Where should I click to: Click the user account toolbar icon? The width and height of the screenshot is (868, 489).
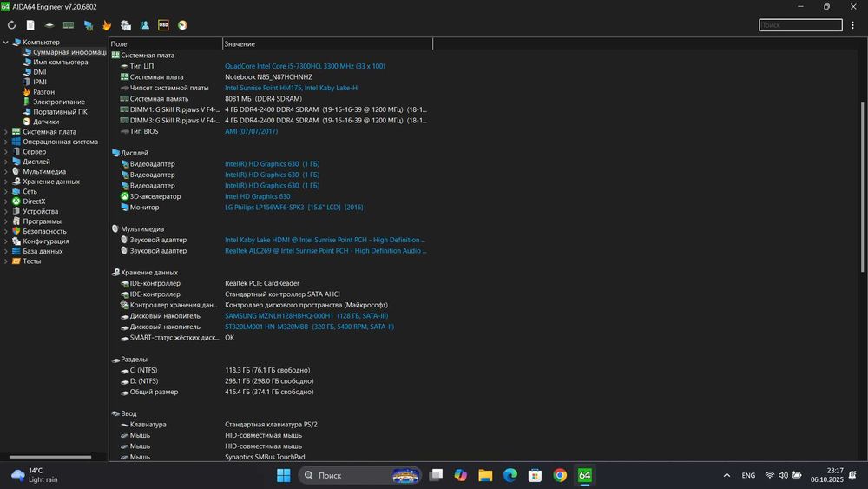coord(144,25)
